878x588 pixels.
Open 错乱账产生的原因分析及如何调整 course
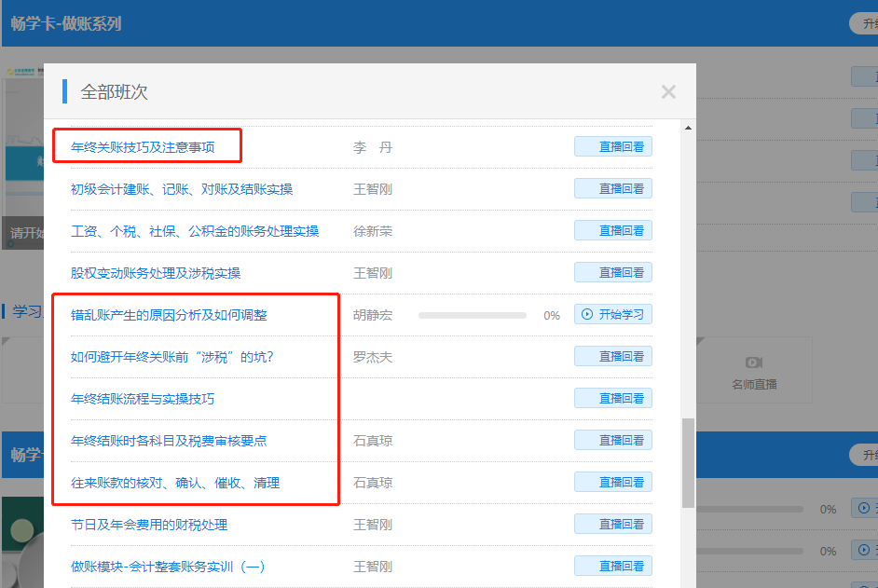coord(168,314)
